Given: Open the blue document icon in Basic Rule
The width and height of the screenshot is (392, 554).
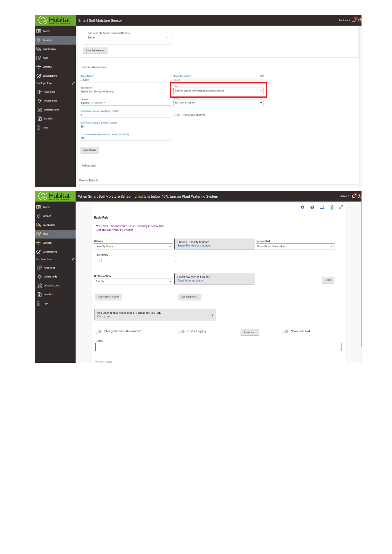Looking at the screenshot, I should click(332, 207).
